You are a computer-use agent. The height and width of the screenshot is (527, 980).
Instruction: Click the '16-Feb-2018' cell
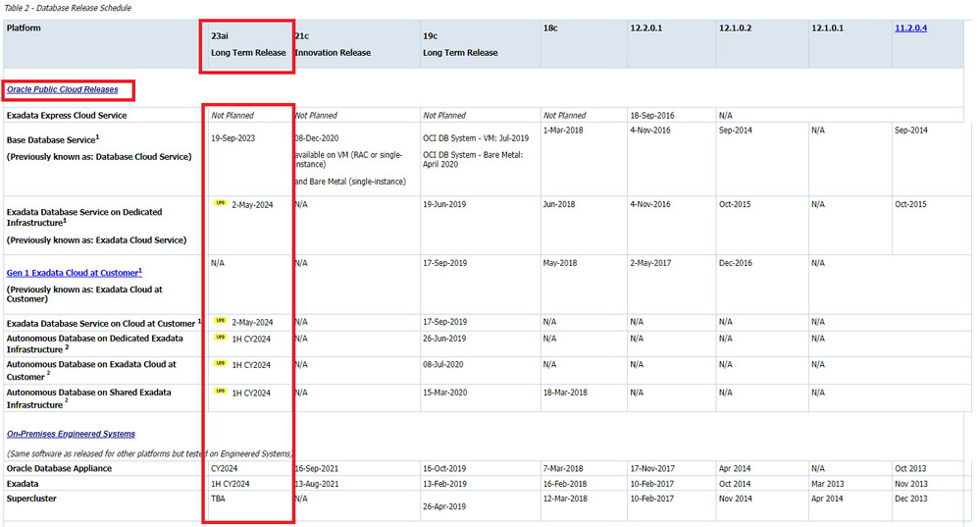[565, 484]
